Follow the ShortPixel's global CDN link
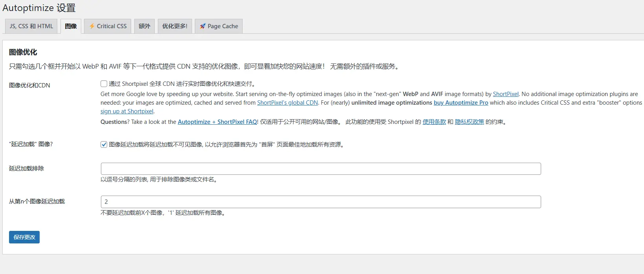This screenshot has height=274, width=644. (x=287, y=103)
